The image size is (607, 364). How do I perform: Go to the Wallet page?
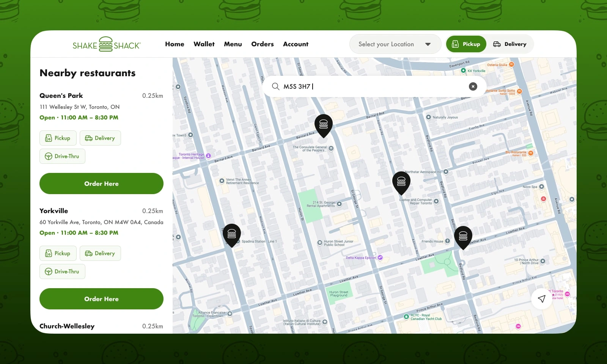point(204,44)
